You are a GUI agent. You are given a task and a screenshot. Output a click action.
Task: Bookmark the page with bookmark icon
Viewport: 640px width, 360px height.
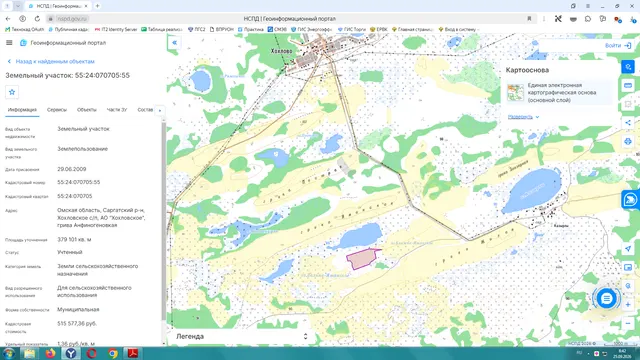(x=529, y=19)
